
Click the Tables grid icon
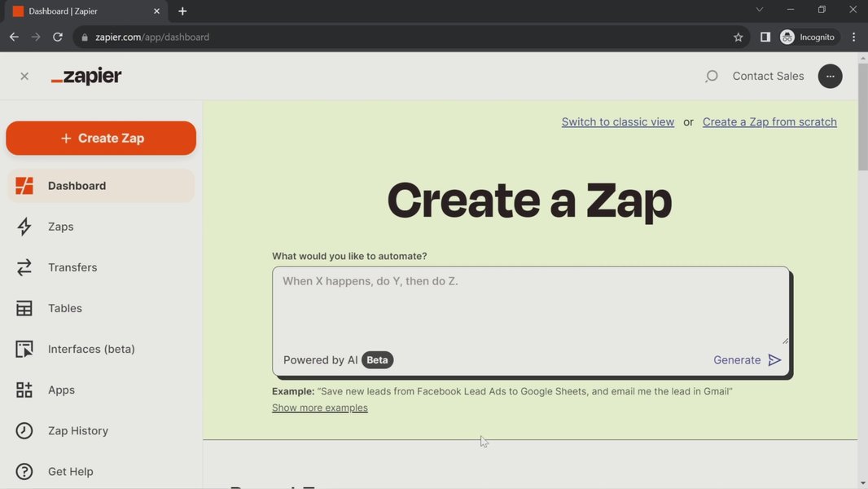pos(24,308)
